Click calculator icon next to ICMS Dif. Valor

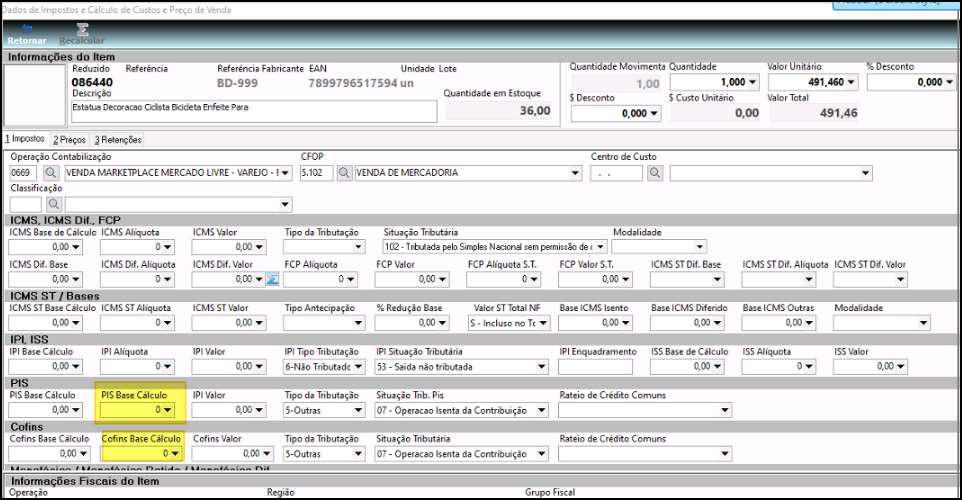272,279
